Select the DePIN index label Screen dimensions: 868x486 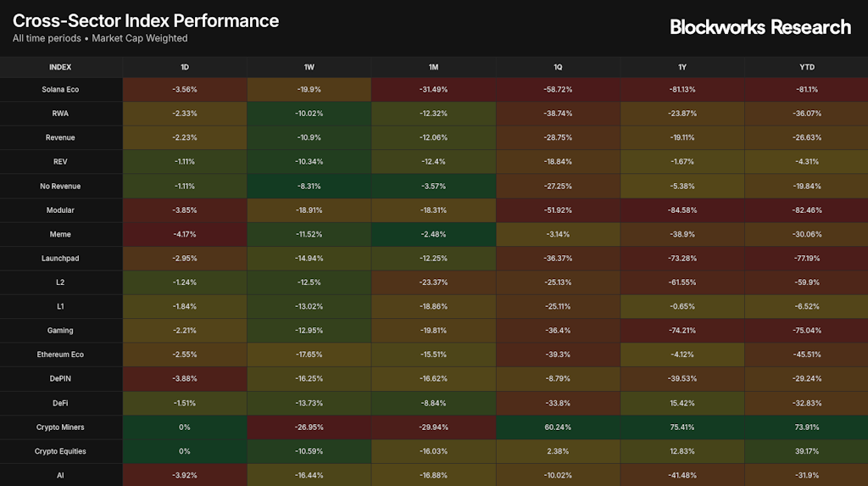[60, 379]
